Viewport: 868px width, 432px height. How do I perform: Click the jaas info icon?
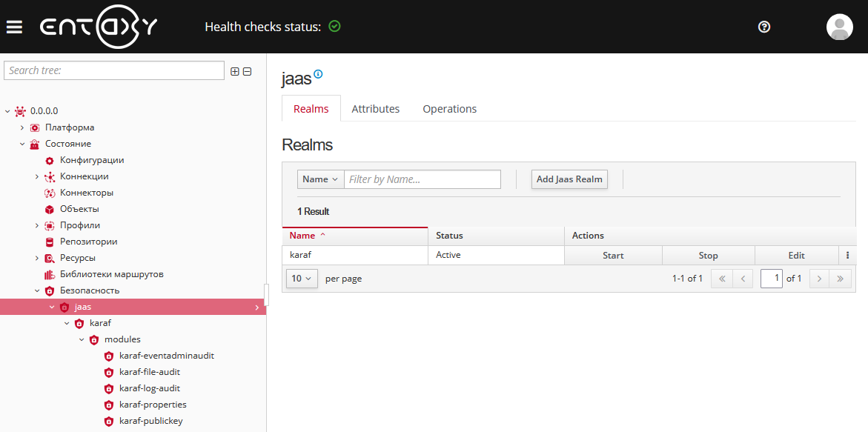(319, 74)
